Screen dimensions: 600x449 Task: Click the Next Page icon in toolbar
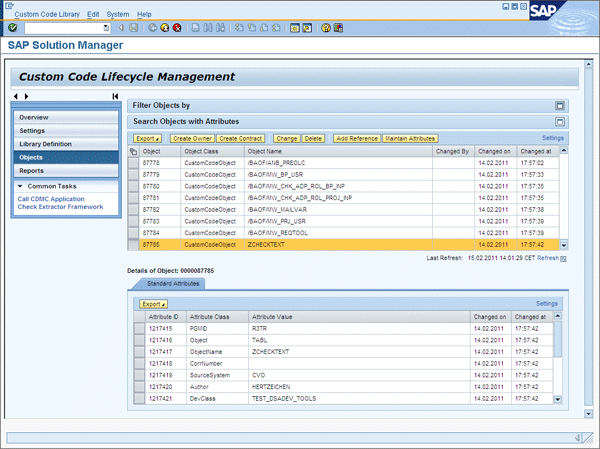264,28
